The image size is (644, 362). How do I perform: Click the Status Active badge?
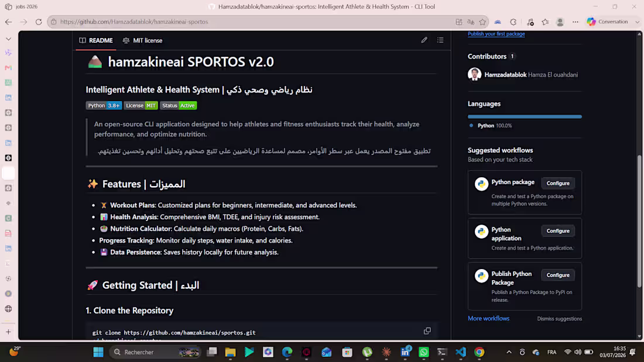click(178, 105)
